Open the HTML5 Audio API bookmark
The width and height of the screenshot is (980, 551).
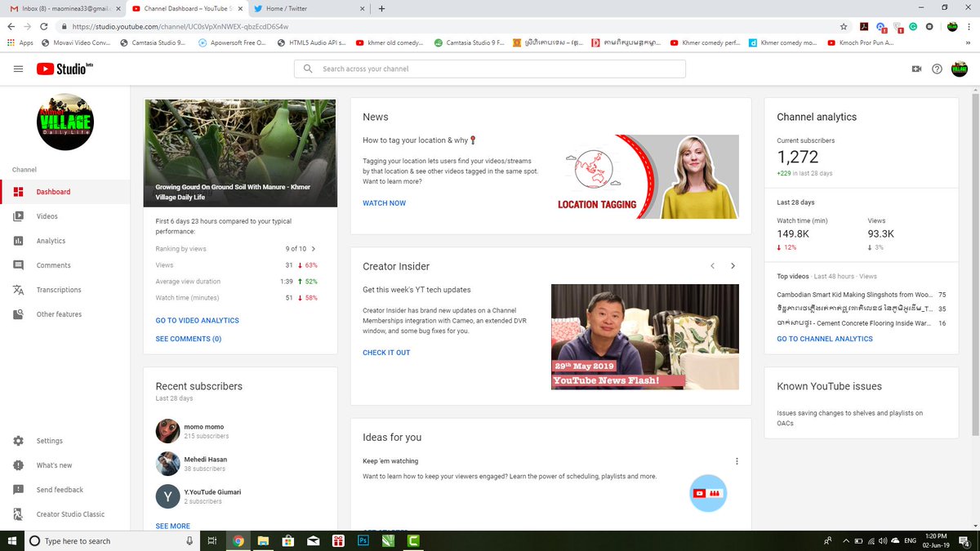click(x=311, y=42)
